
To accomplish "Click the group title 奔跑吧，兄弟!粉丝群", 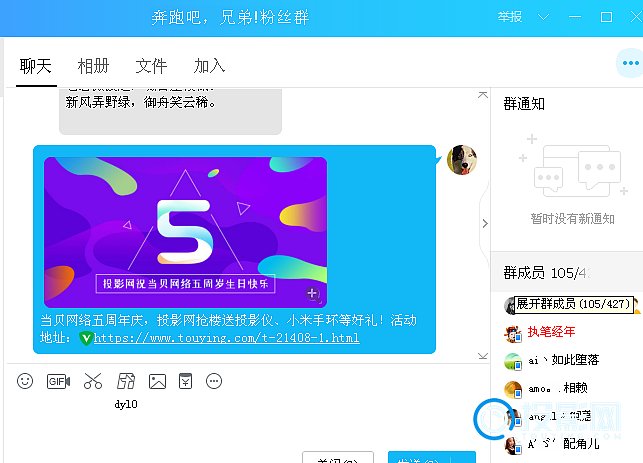I will 230,18.
